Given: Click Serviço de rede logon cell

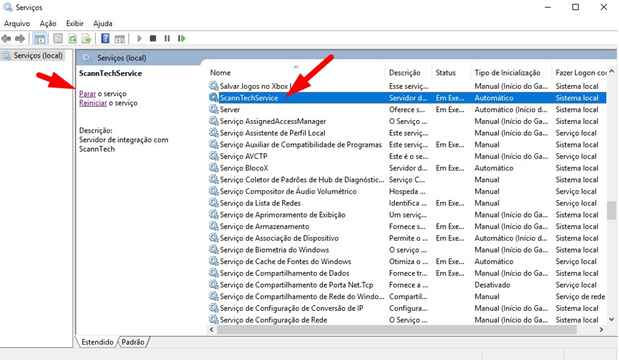Looking at the screenshot, I should click(580, 297).
